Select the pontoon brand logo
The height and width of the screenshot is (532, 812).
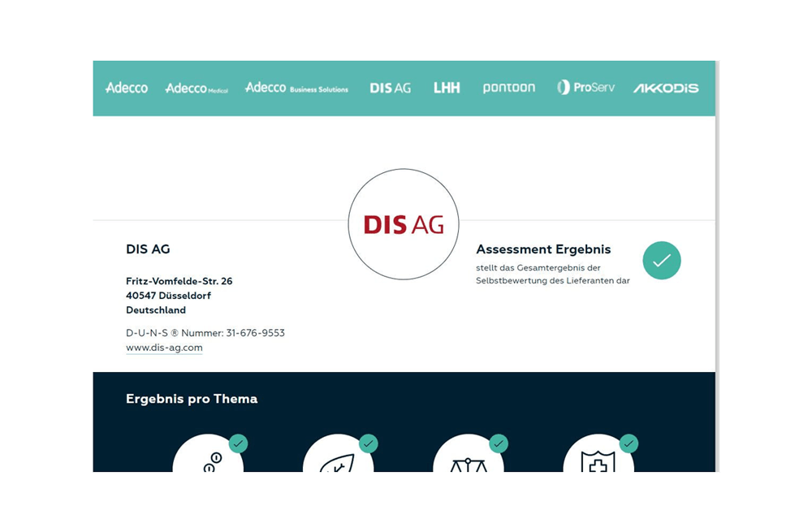[x=509, y=88]
